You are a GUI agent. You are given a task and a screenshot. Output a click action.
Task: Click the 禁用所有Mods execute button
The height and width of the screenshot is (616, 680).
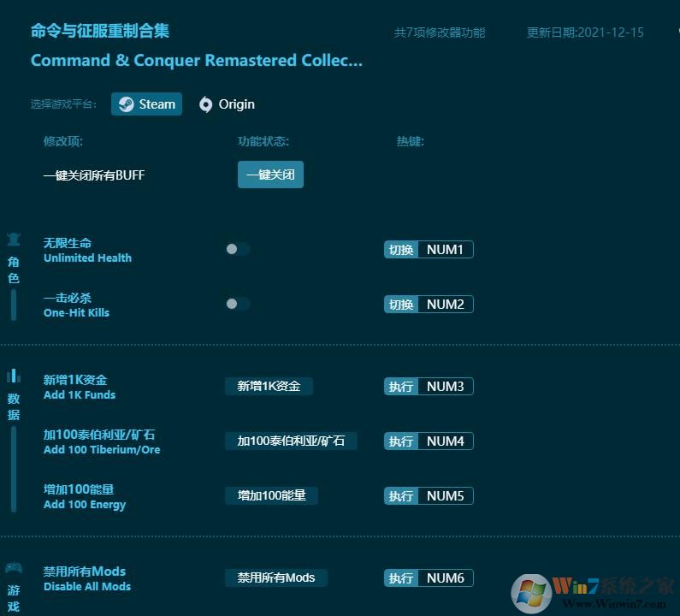point(276,577)
